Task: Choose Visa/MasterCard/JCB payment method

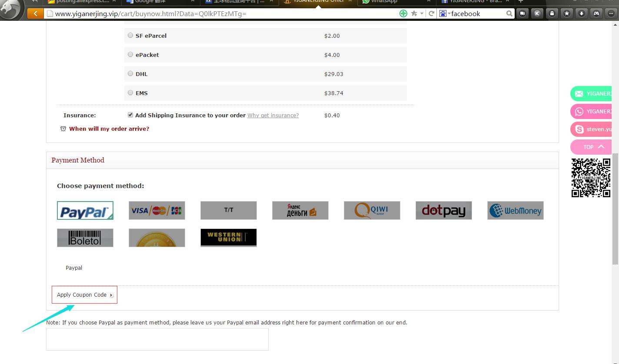Action: pos(157,210)
